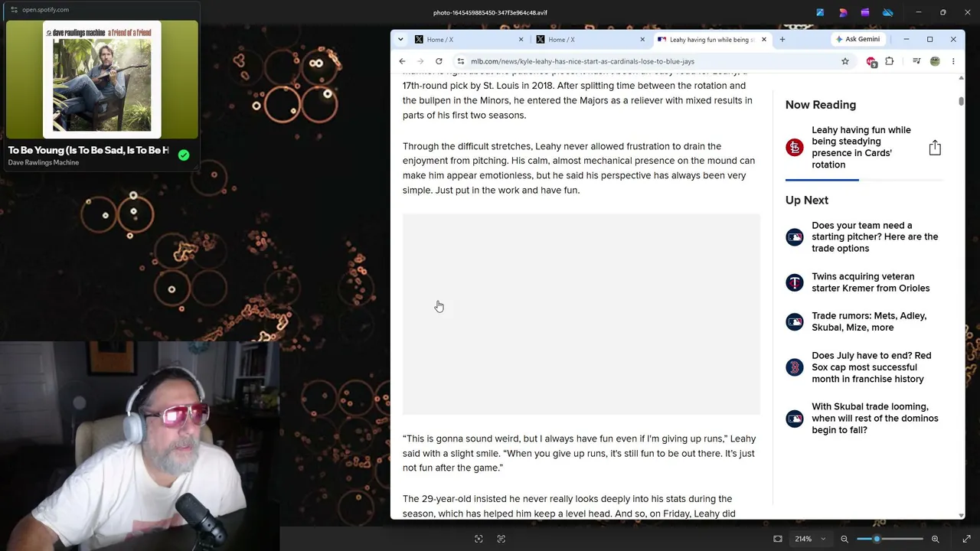Click the Now Reading Leahy article title
The height and width of the screenshot is (551, 980).
click(861, 147)
